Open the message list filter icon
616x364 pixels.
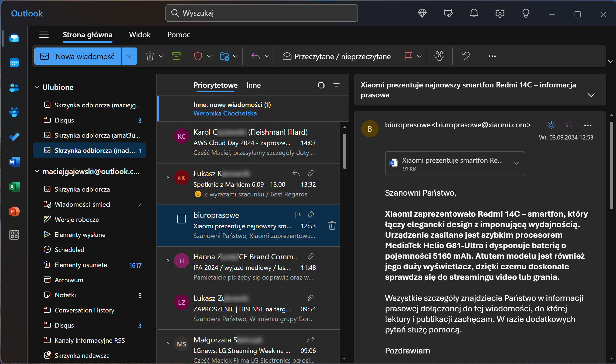[336, 85]
